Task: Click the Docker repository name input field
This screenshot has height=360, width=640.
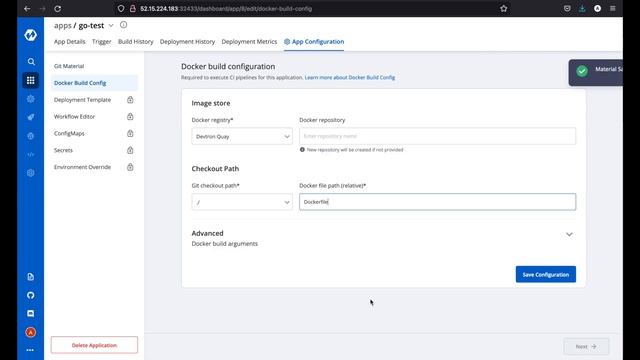Action: coord(438,136)
